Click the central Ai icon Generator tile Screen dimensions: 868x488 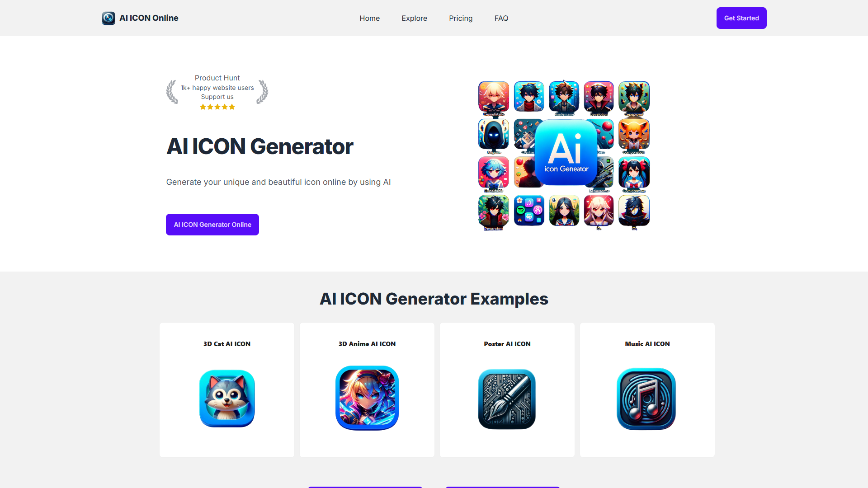[566, 152]
